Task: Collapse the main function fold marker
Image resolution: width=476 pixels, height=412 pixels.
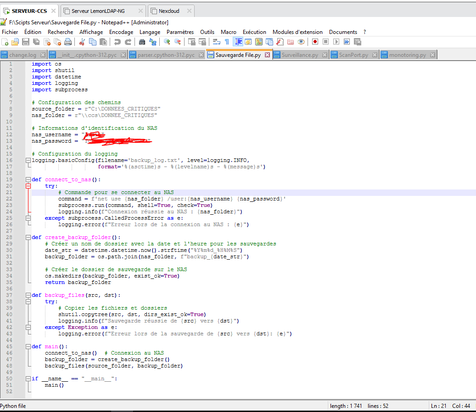Action: coord(28,347)
